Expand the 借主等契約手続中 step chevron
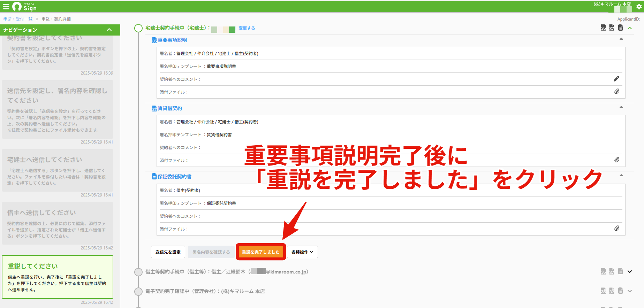 click(630, 272)
